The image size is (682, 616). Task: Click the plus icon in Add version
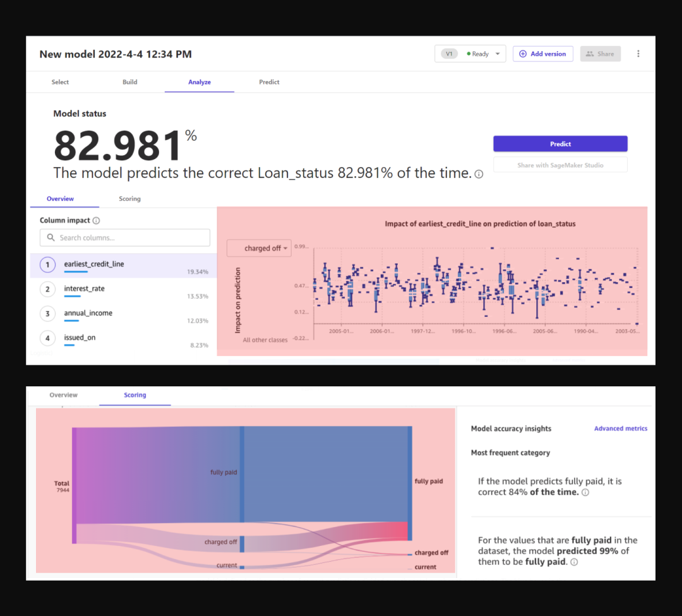523,54
